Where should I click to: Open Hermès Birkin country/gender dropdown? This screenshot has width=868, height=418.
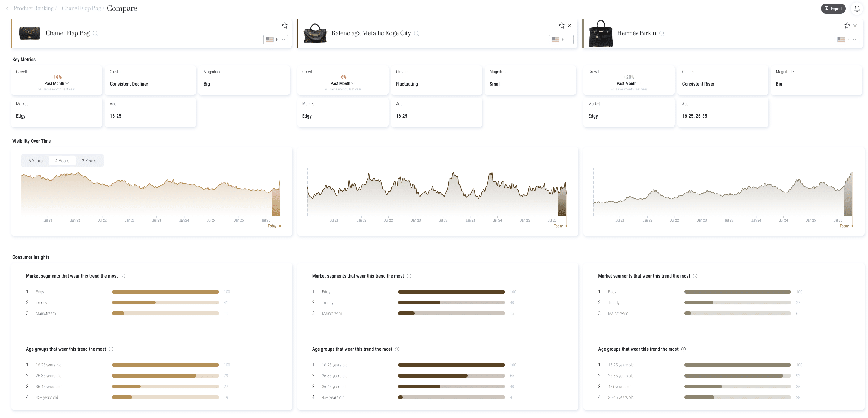tap(847, 40)
